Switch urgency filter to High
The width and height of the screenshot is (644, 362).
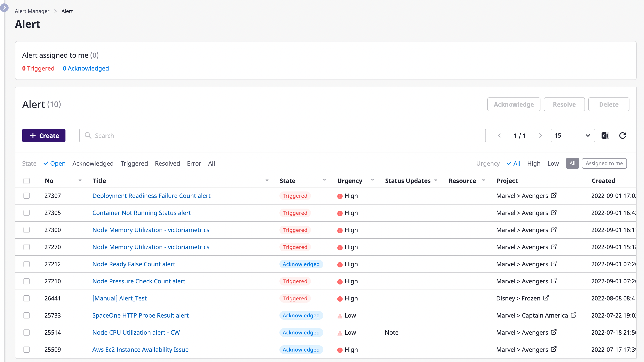click(x=534, y=163)
